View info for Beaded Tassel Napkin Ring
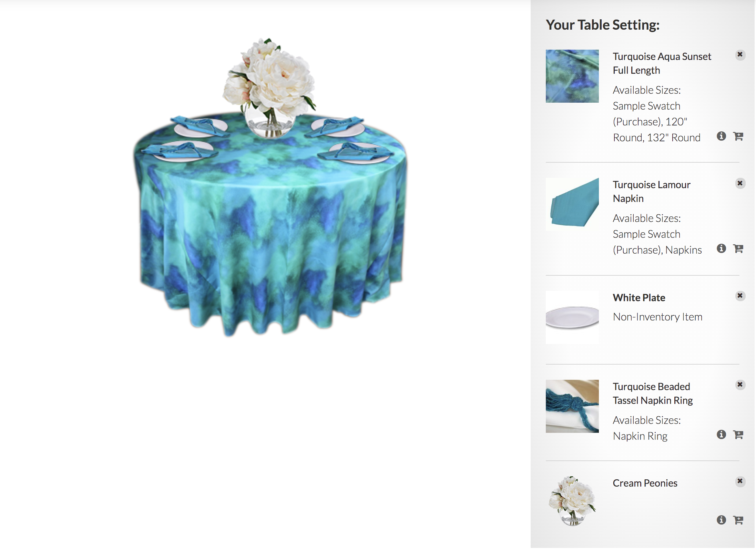756x550 pixels. click(721, 435)
